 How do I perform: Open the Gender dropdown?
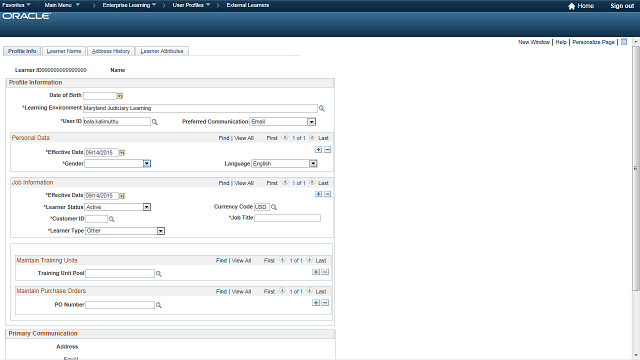147,164
